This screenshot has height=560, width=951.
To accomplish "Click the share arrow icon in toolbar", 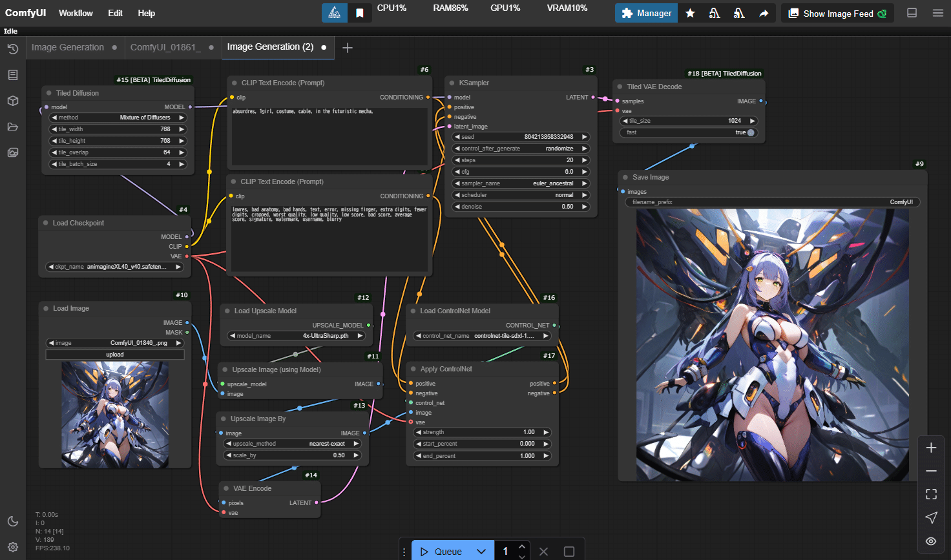I will click(x=764, y=13).
